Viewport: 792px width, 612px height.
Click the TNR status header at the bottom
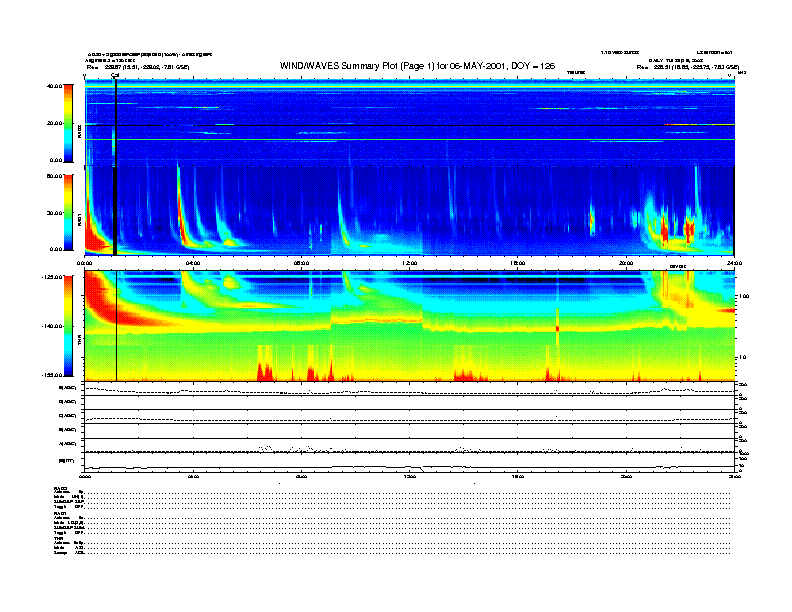pyautogui.click(x=59, y=538)
